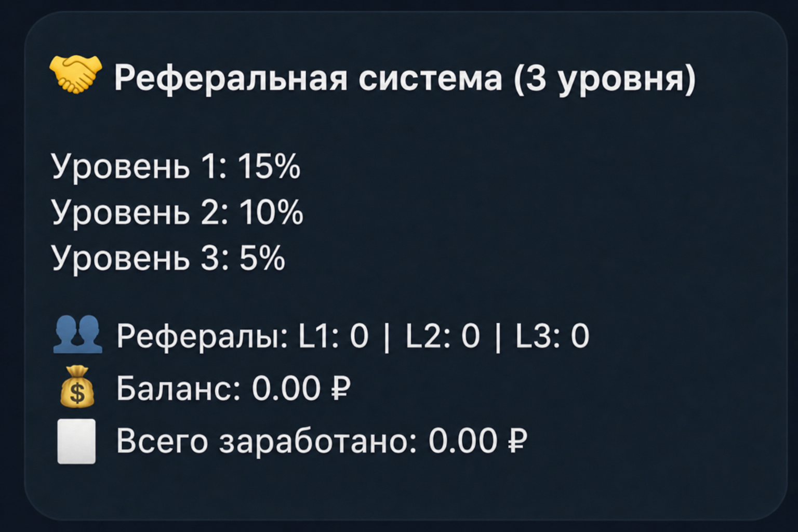Click the ruble sign after Всего заработано
The image size is (798, 532).
[x=517, y=442]
